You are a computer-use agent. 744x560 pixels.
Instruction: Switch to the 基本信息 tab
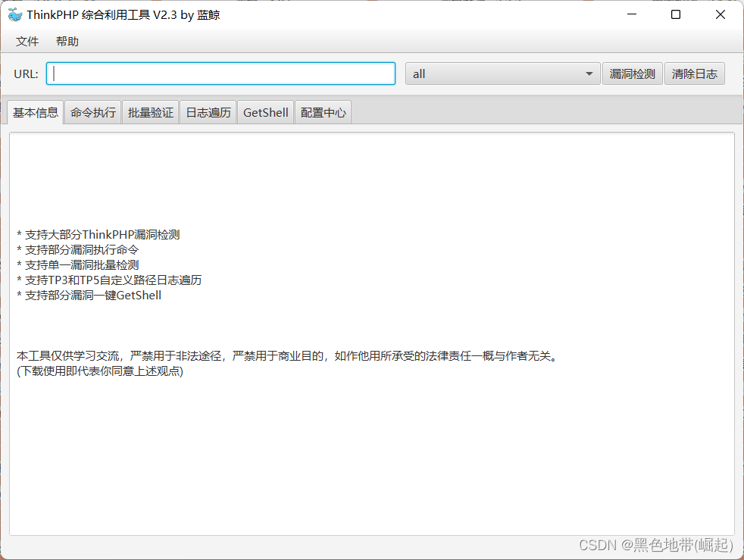click(x=34, y=111)
